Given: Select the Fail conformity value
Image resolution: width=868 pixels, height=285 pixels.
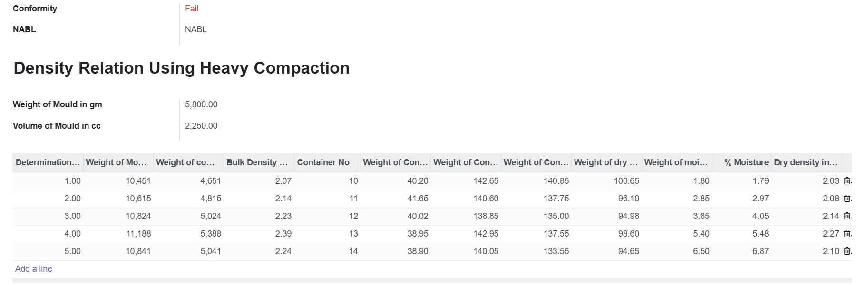Looking at the screenshot, I should coord(192,9).
